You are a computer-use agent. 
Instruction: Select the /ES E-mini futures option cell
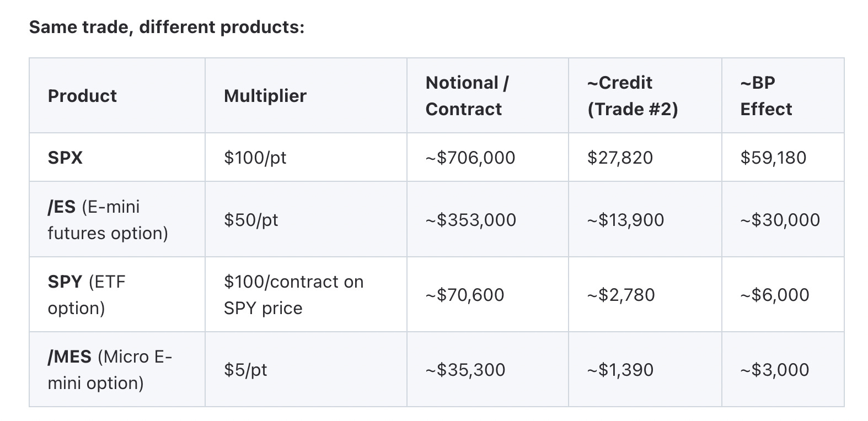tap(108, 220)
